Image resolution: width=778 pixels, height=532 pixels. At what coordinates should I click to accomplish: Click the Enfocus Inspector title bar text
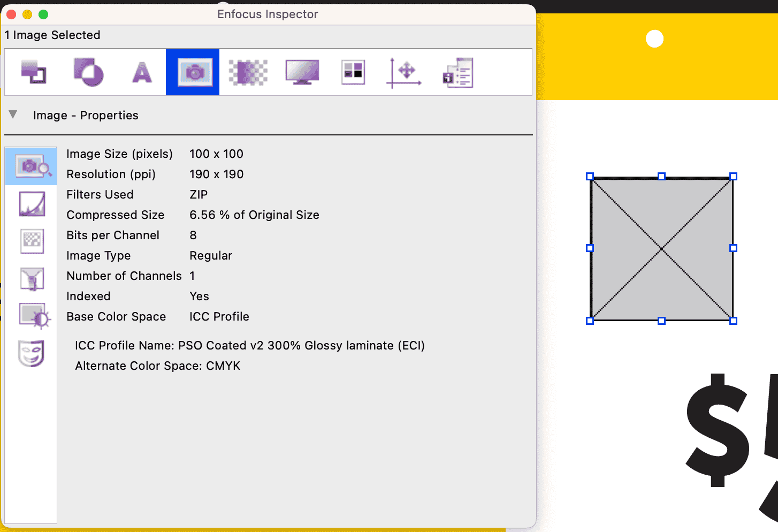pyautogui.click(x=268, y=14)
